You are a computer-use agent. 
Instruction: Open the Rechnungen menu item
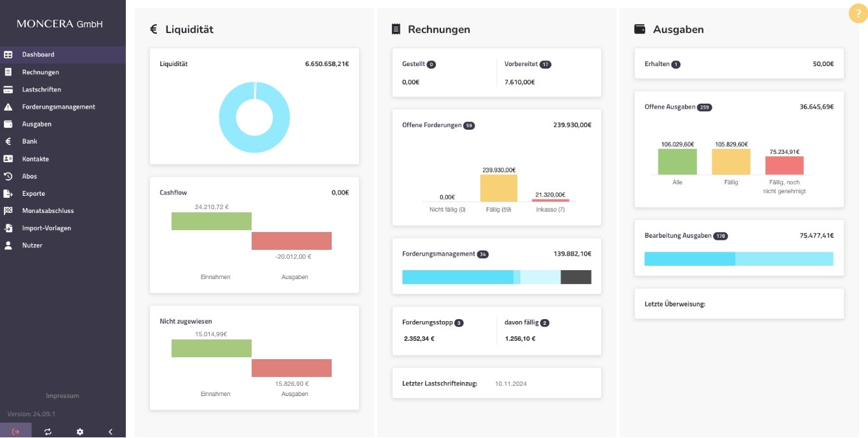coord(63,72)
